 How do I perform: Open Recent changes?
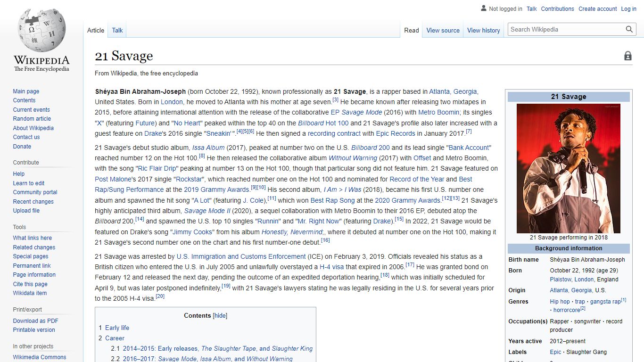(33, 202)
